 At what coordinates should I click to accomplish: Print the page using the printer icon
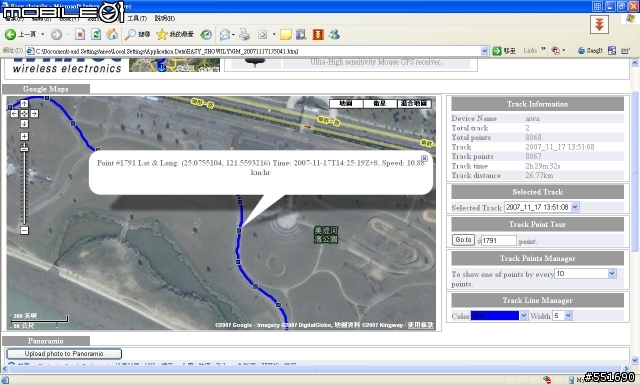pos(244,35)
